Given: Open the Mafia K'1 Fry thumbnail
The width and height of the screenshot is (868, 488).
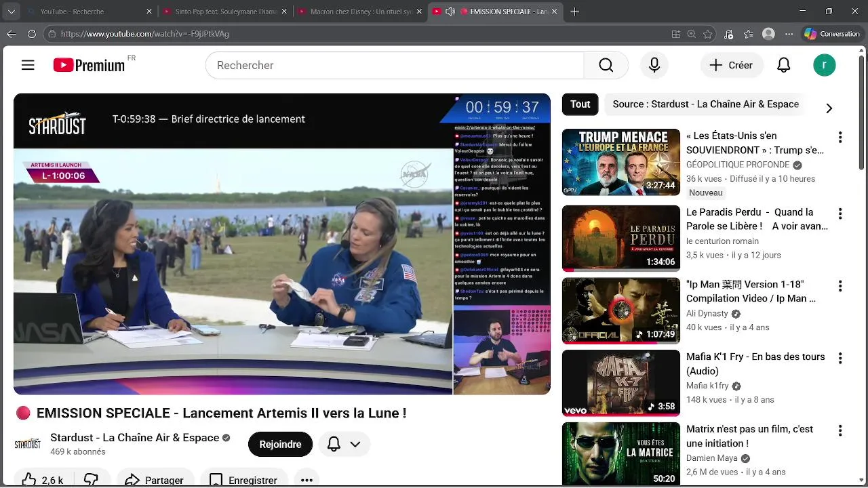Looking at the screenshot, I should point(621,383).
